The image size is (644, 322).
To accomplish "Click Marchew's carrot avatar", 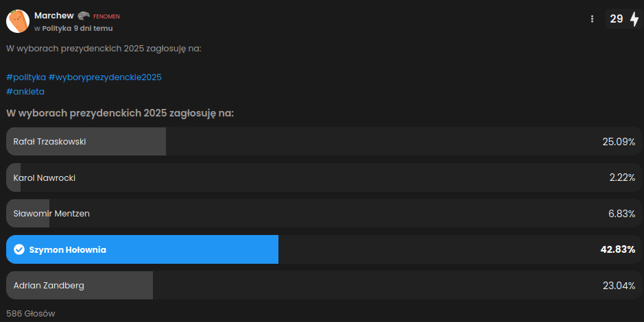I will [x=17, y=21].
